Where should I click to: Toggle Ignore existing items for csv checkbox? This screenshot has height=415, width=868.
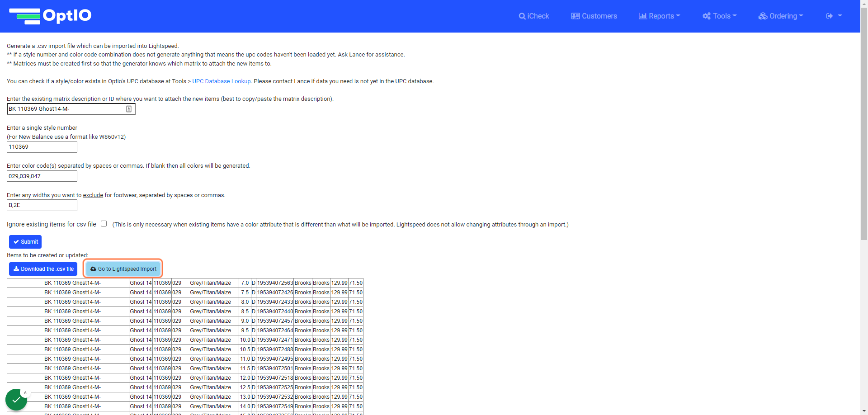click(x=104, y=224)
